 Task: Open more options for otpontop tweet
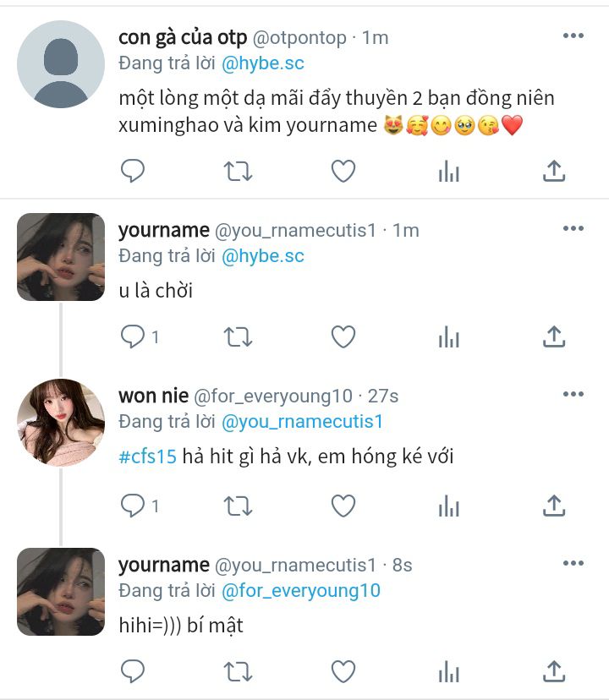click(x=573, y=36)
